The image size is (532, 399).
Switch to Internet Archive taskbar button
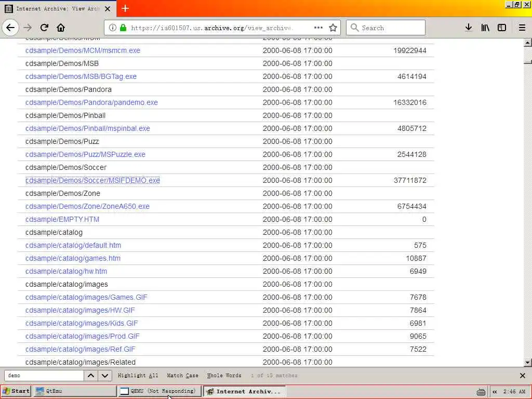click(244, 391)
